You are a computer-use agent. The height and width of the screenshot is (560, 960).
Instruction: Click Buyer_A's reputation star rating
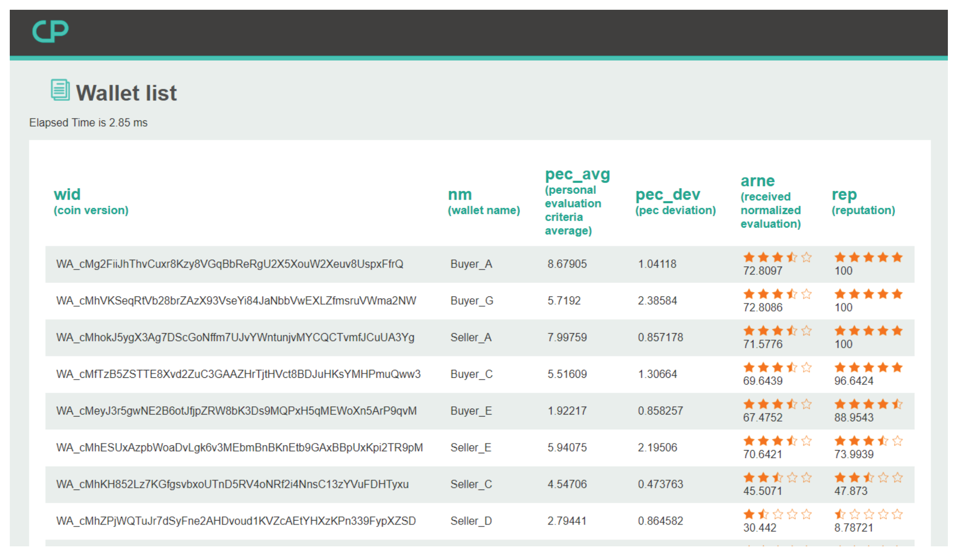(x=868, y=257)
